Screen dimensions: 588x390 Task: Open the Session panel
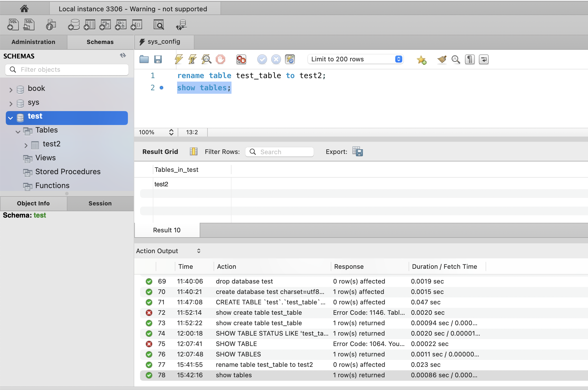[x=100, y=203]
